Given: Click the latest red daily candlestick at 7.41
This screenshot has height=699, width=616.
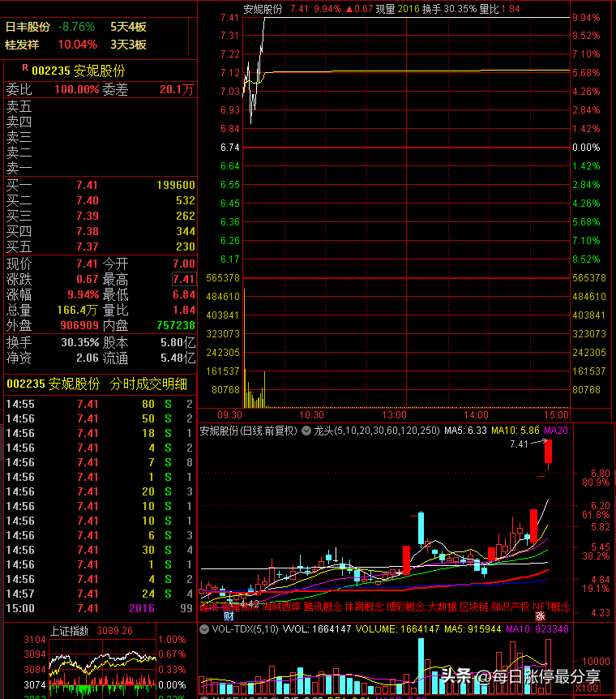Looking at the screenshot, I should tap(548, 452).
